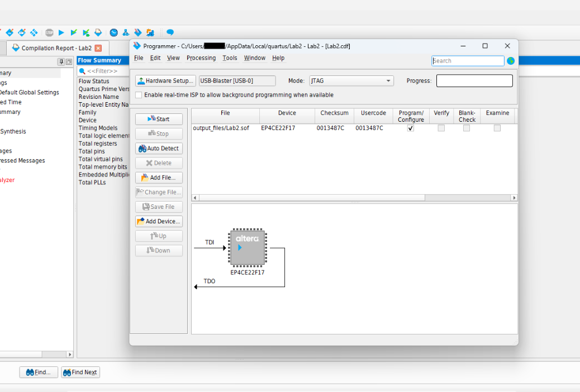This screenshot has height=392, width=580.
Task: Toggle Blank-Check checkbox for Lab2.sof row
Action: (x=467, y=128)
